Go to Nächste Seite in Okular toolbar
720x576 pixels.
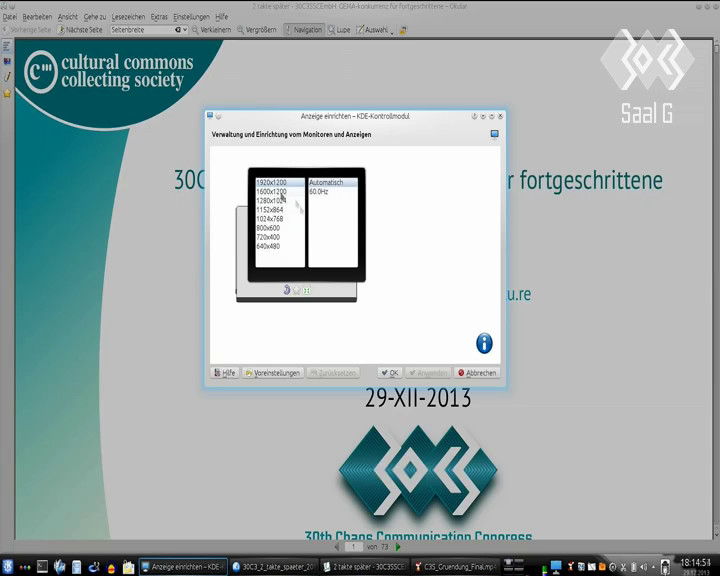point(80,30)
